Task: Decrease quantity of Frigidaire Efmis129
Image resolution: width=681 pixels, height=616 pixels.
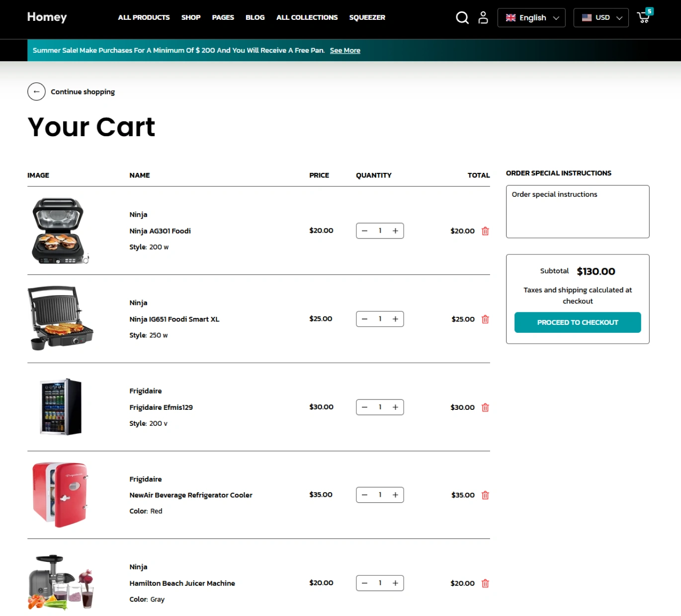Action: (x=365, y=407)
